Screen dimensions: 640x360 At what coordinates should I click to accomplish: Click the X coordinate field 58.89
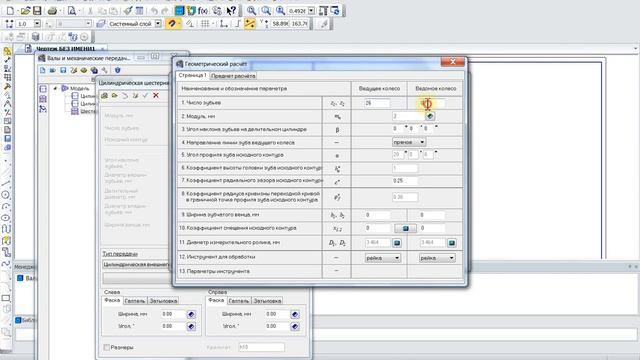tap(280, 24)
